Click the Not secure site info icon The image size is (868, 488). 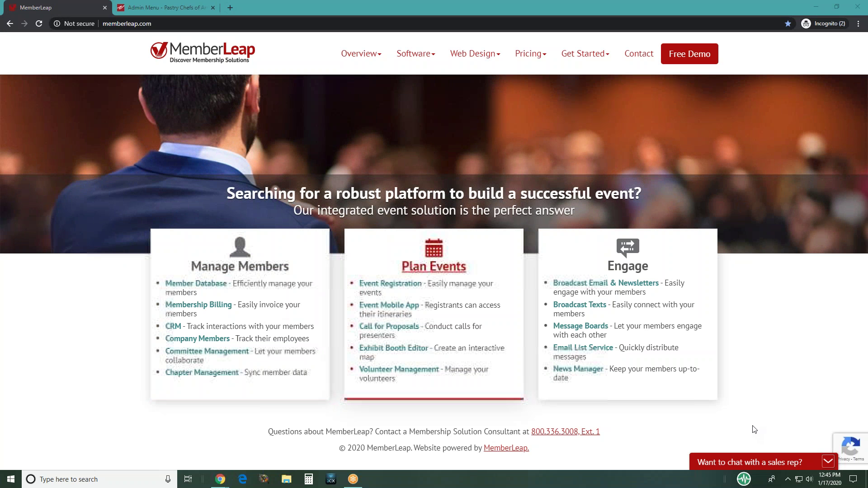coord(57,23)
